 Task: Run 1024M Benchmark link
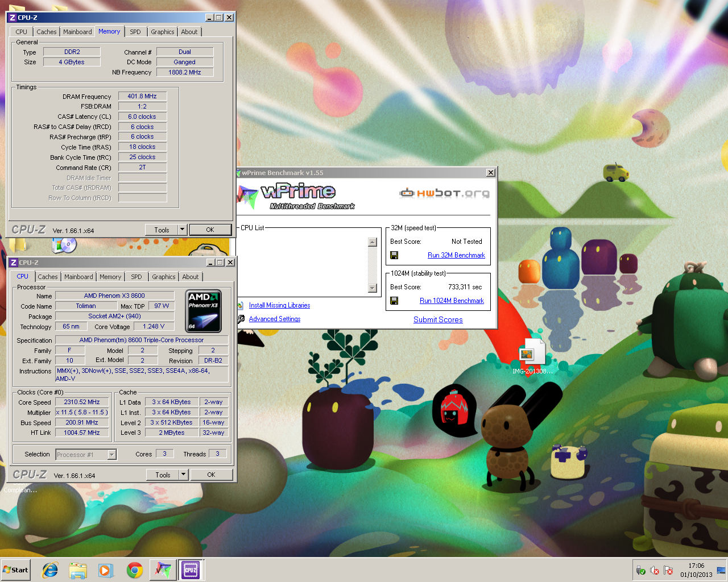pyautogui.click(x=452, y=301)
